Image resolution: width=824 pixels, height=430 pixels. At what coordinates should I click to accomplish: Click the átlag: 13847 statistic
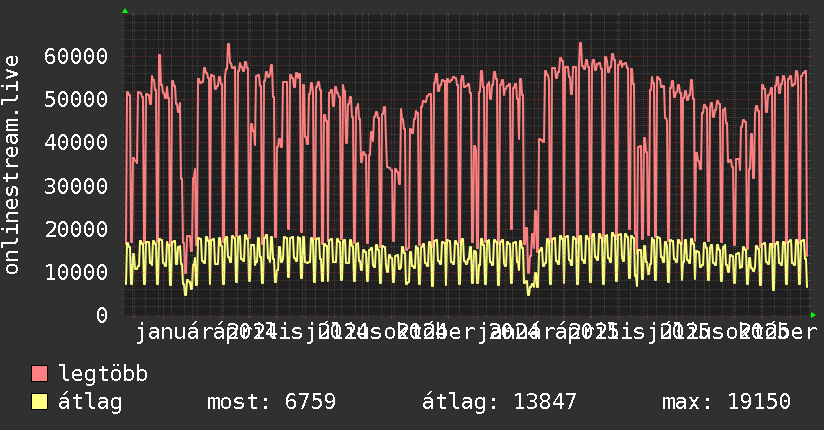click(499, 402)
